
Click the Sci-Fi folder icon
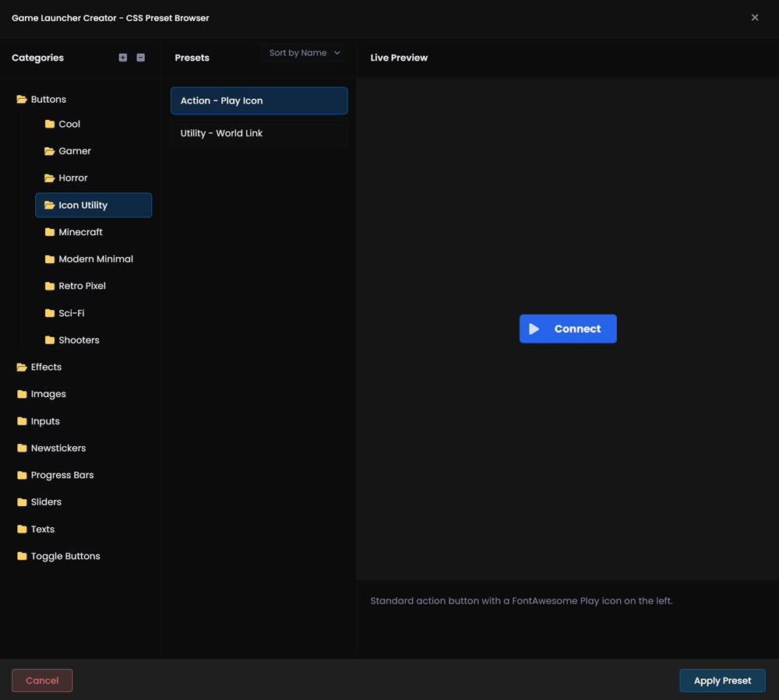[49, 312]
